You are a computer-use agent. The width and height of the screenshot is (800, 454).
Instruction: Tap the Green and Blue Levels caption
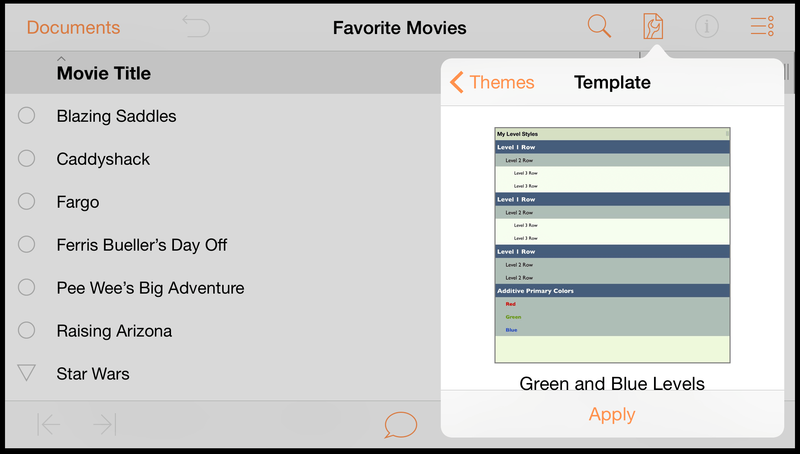[x=612, y=383]
